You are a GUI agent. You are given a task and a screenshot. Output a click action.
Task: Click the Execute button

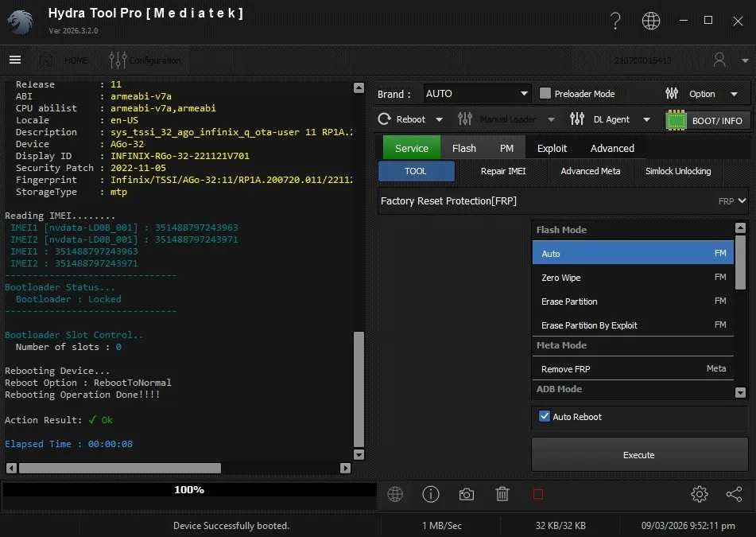tap(639, 455)
